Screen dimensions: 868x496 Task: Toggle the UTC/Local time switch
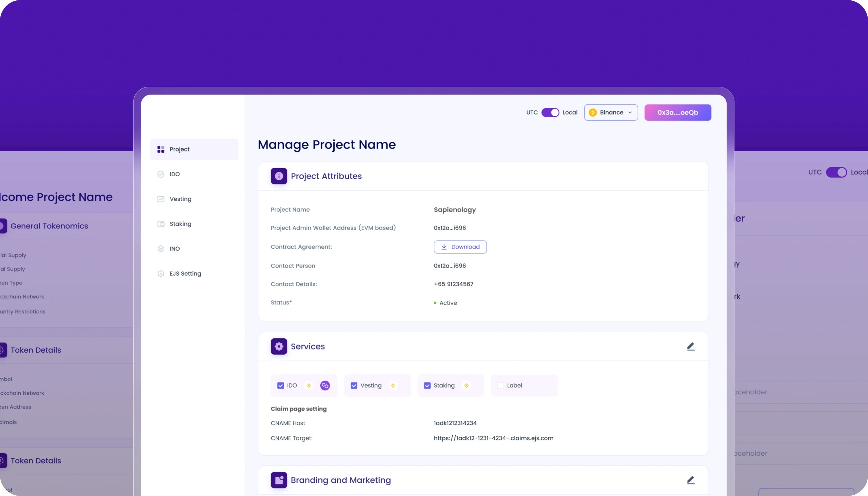coord(550,113)
